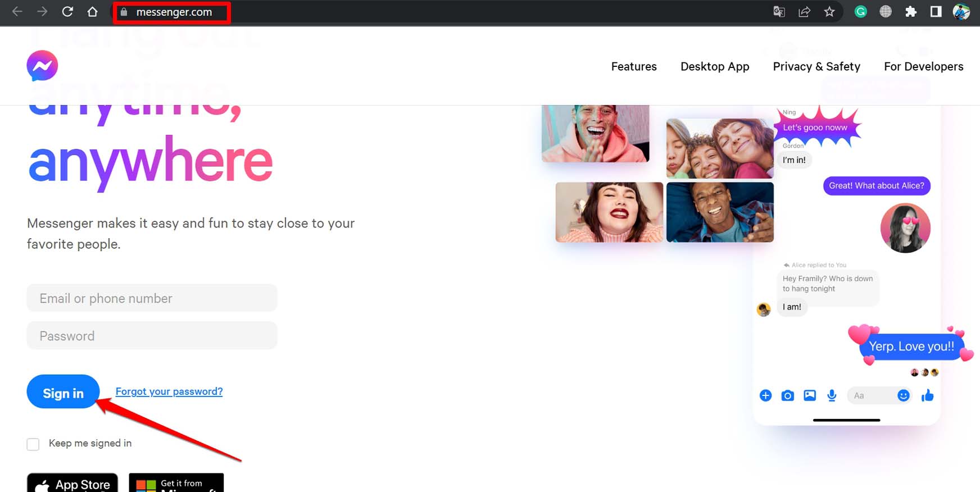Send a thumbs-up like
980x492 pixels.
tap(928, 395)
